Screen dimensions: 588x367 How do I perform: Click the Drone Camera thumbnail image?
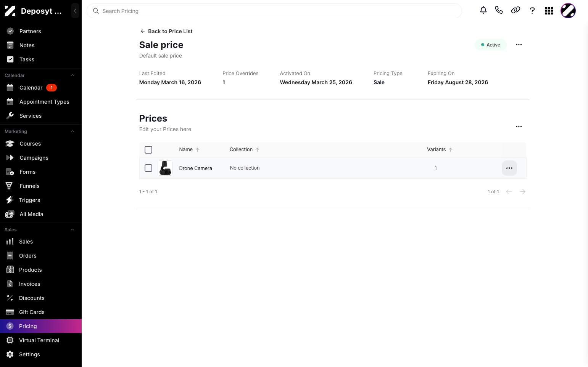tap(165, 168)
